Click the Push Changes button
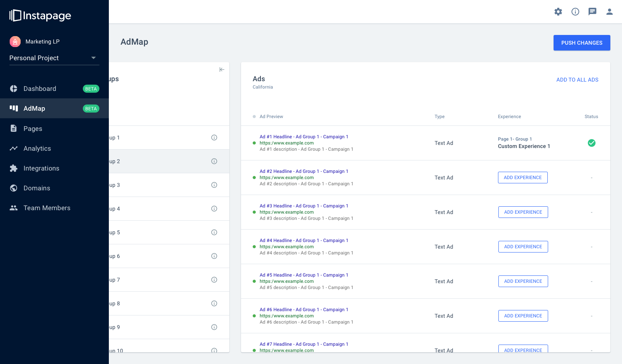 (582, 43)
